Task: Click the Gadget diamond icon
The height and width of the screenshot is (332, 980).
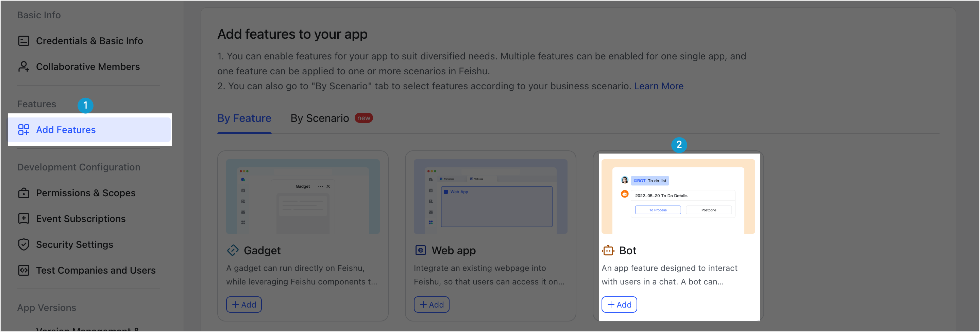Action: [233, 250]
